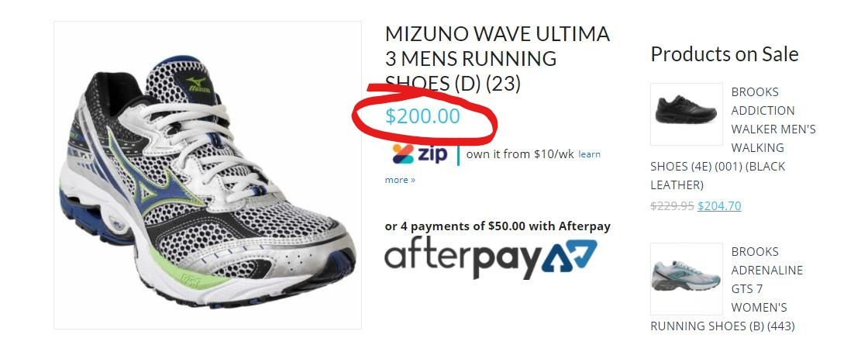Screen dimensions: 868x338
Task: Click the Mizuno Wave Ultima 3 product title
Action: [x=497, y=58]
